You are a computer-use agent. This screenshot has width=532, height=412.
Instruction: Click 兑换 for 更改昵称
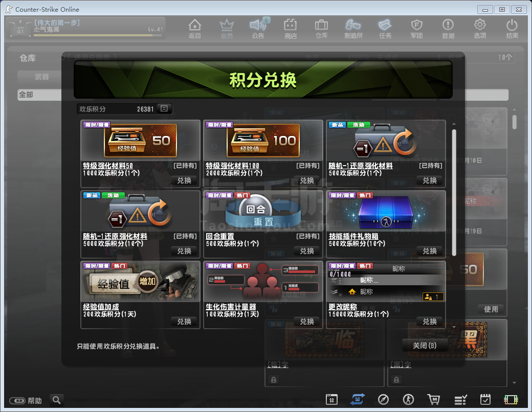430,322
